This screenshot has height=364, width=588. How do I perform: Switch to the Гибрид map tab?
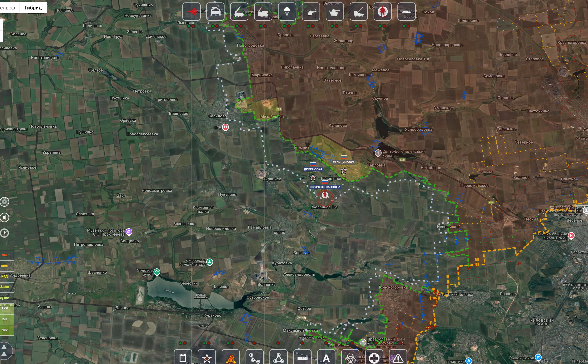pyautogui.click(x=33, y=8)
